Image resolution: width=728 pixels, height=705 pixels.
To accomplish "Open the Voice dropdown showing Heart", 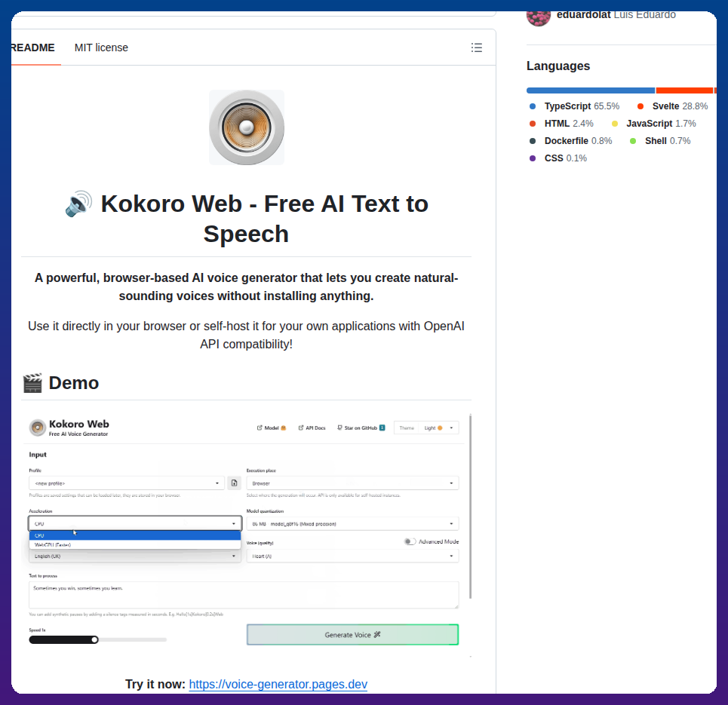I will pos(352,556).
